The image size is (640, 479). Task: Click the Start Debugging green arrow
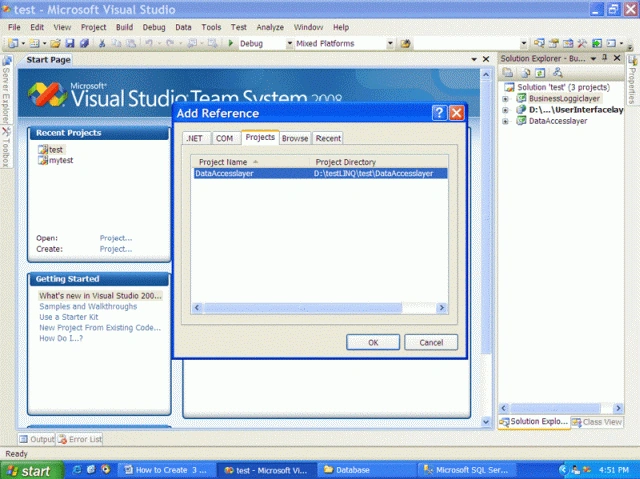[231, 43]
